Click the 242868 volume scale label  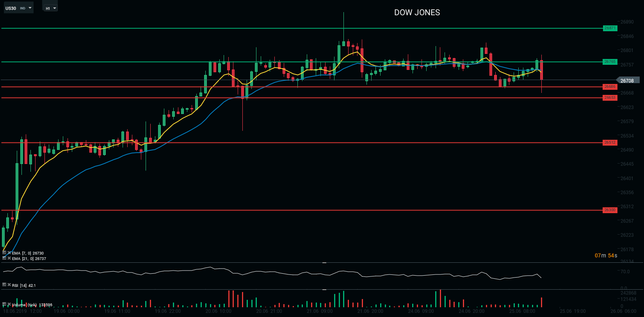coord(628,293)
